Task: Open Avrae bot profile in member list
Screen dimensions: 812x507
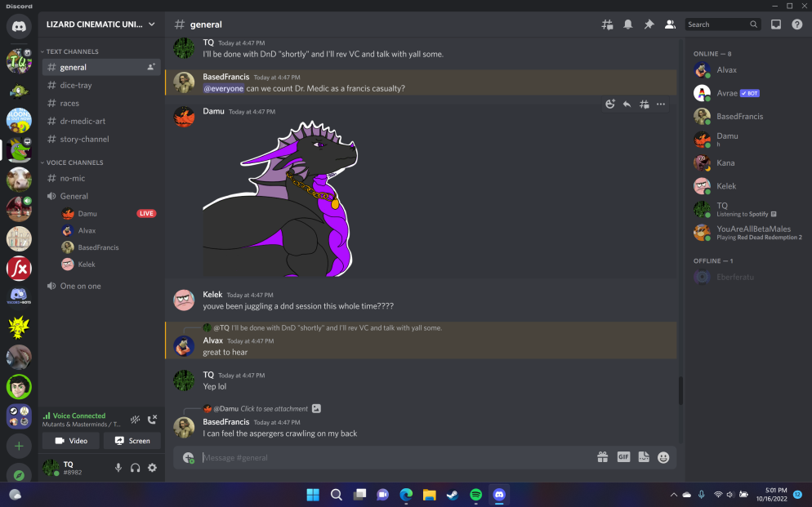Action: [747, 93]
